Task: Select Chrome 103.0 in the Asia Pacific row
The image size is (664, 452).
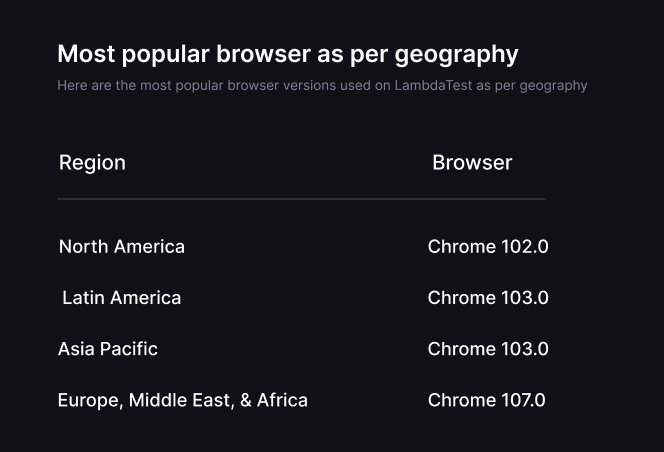Action: tap(488, 349)
